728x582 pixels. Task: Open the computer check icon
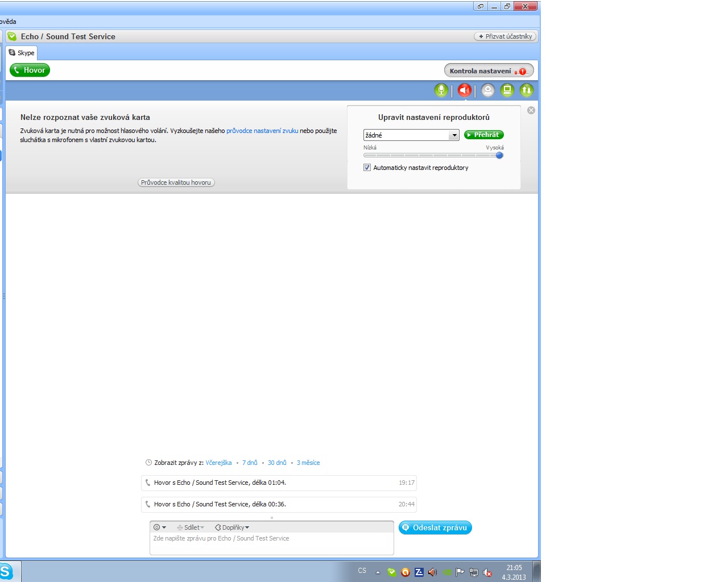pyautogui.click(x=507, y=90)
